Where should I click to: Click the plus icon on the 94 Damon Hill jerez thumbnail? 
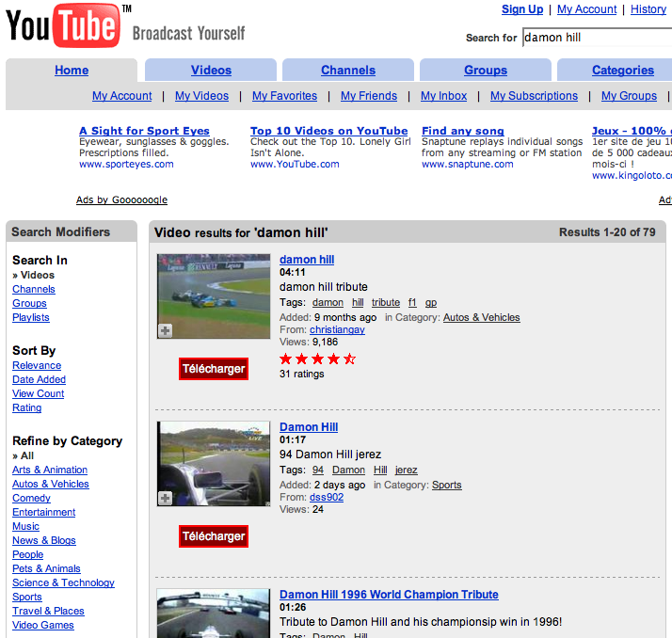166,499
